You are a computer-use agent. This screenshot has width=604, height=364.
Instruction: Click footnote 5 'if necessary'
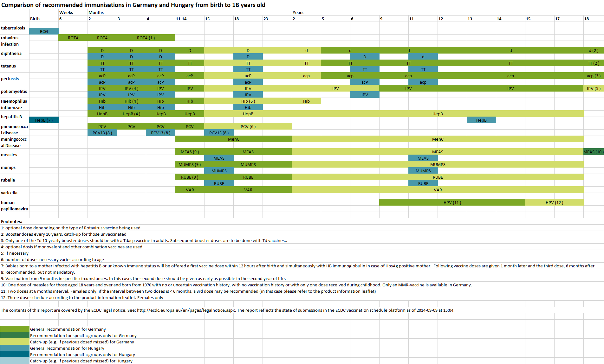(x=15, y=253)
